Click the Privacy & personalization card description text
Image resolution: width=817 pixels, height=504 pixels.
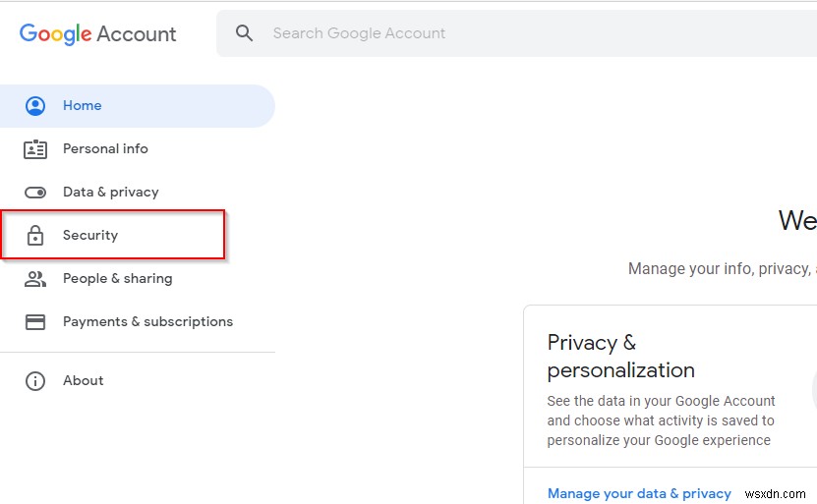click(x=661, y=420)
